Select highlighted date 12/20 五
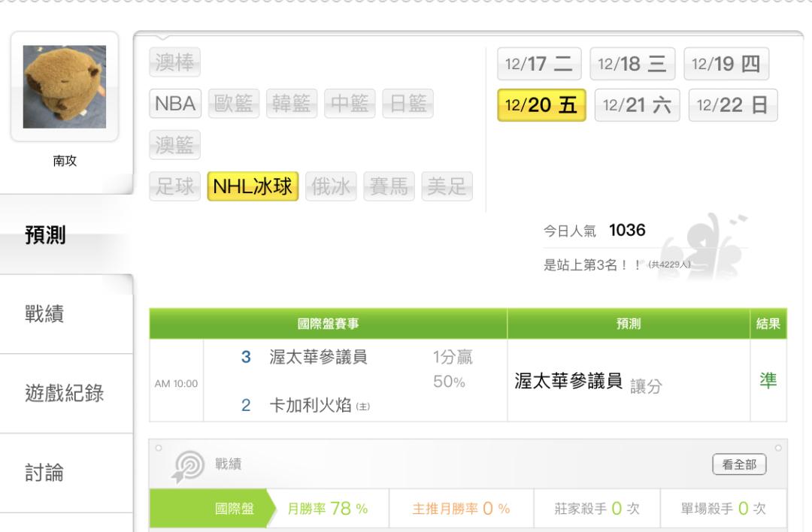Image resolution: width=812 pixels, height=532 pixels. pos(541,105)
